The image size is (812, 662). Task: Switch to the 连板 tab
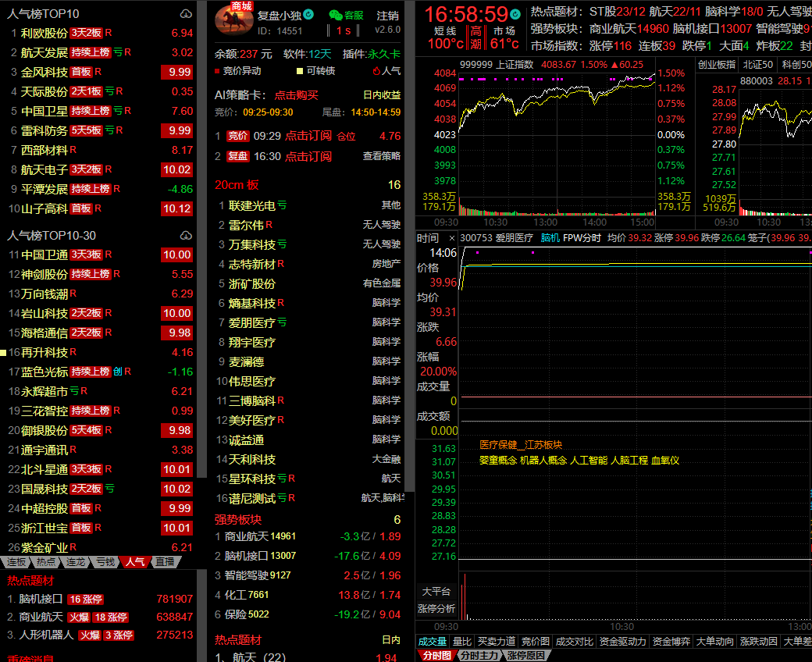coord(16,562)
